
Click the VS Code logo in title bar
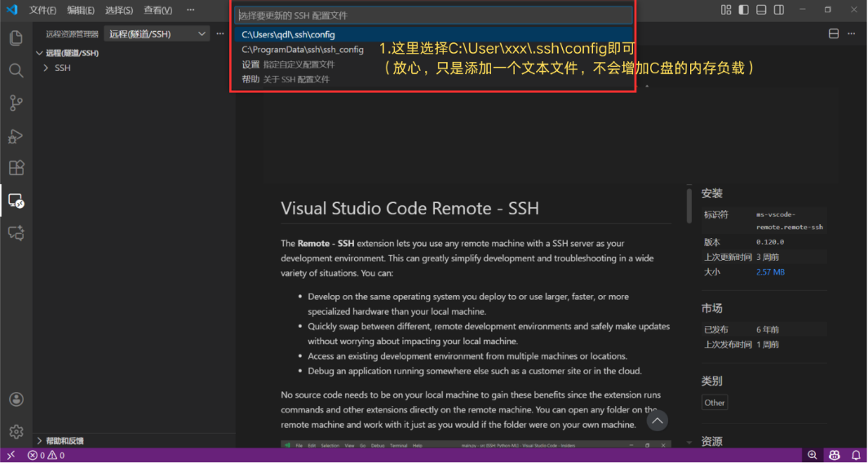(11, 10)
